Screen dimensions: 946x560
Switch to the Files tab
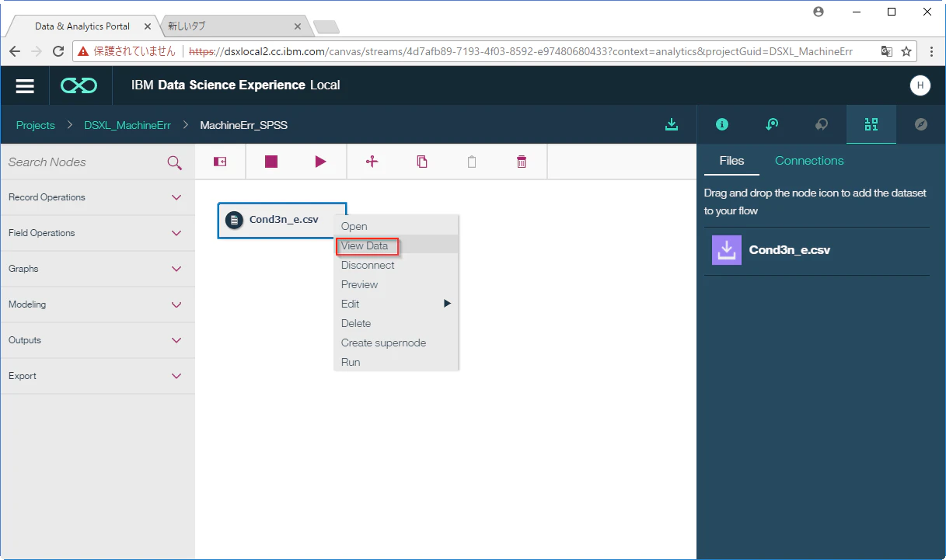pos(731,161)
